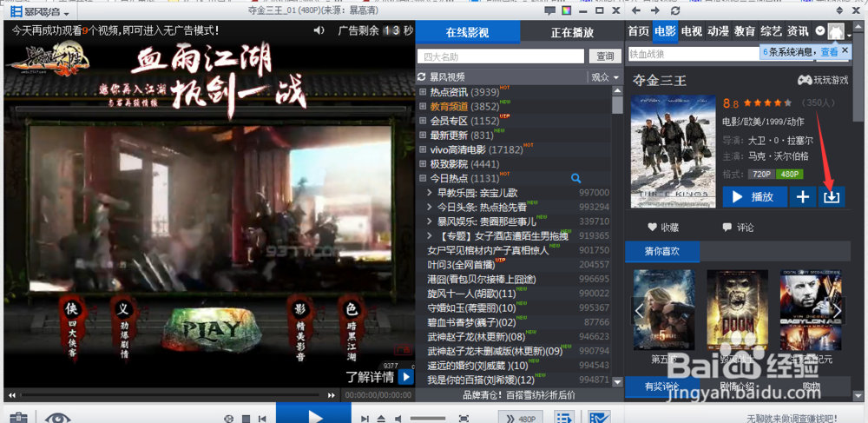868x423 pixels.
Task: Skip to previous video
Action: point(263,419)
